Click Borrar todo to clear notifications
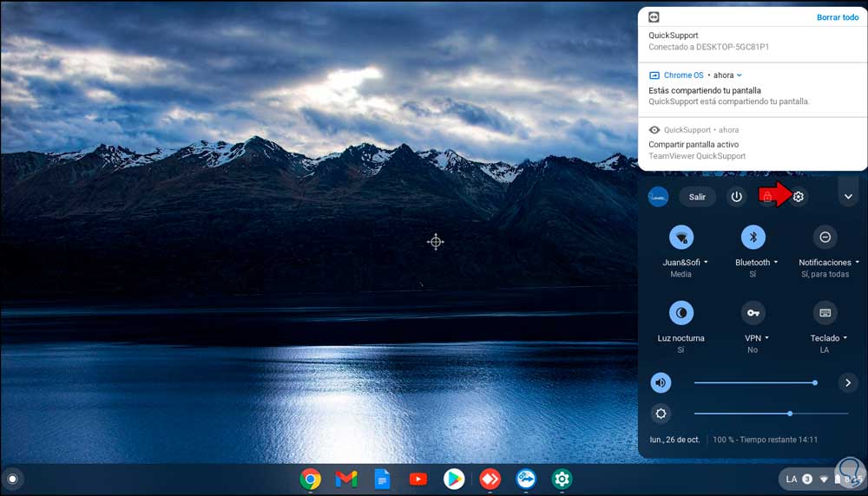Viewport: 868px width, 496px height. 838,17
